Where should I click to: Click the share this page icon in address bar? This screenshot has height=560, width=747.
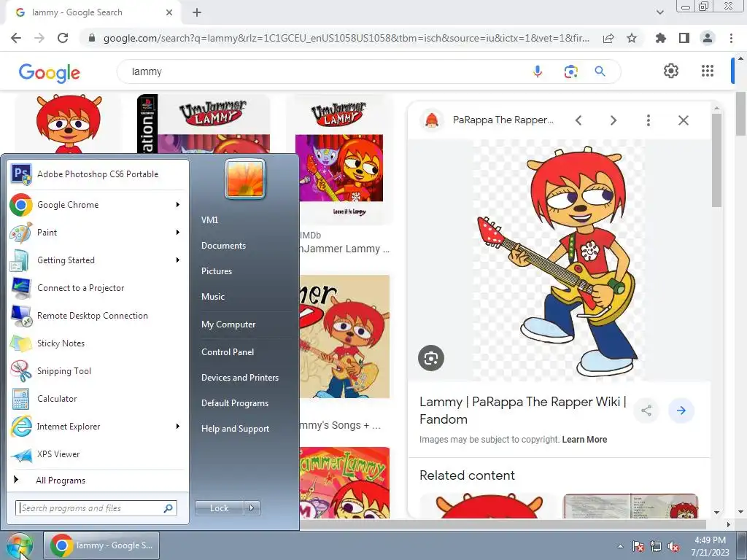pos(608,38)
